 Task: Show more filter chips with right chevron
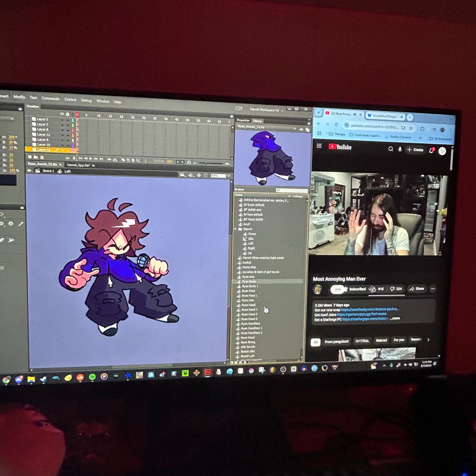[x=428, y=340]
